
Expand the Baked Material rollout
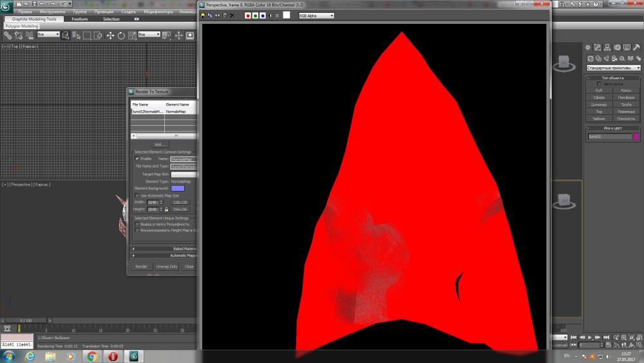164,249
